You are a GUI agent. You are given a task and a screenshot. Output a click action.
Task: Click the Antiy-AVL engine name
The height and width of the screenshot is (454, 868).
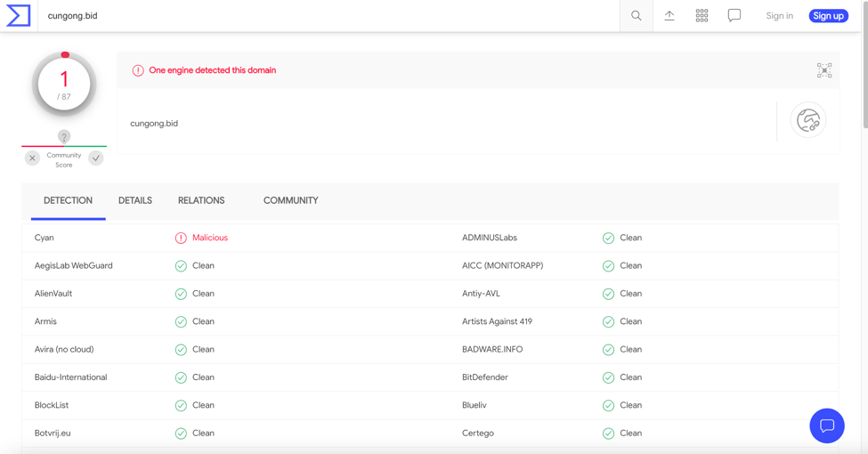click(481, 294)
